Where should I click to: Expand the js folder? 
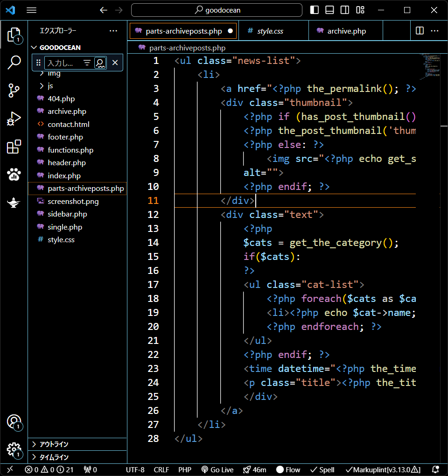click(x=77, y=86)
